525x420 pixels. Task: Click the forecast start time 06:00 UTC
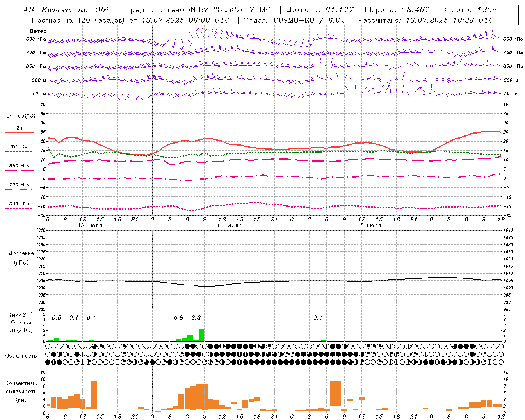click(x=209, y=20)
